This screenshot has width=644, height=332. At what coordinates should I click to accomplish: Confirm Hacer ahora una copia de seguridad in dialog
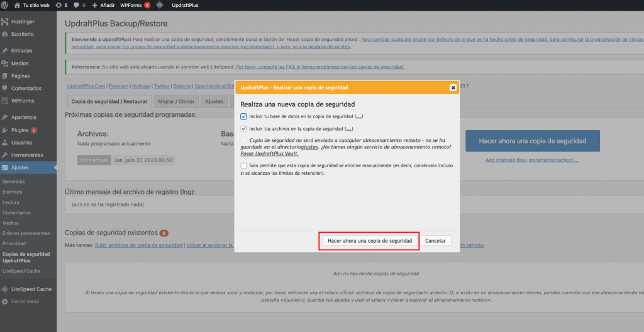point(370,241)
